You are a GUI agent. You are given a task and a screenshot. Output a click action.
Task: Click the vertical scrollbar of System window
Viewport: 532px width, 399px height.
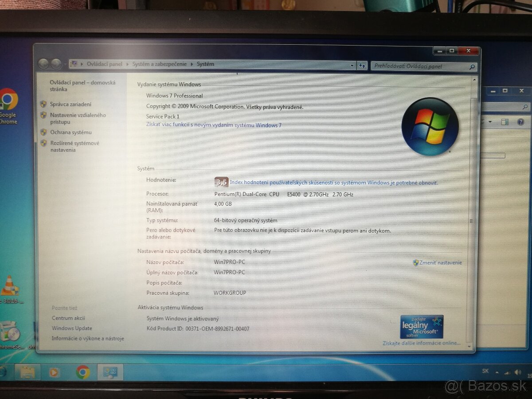tap(471, 213)
